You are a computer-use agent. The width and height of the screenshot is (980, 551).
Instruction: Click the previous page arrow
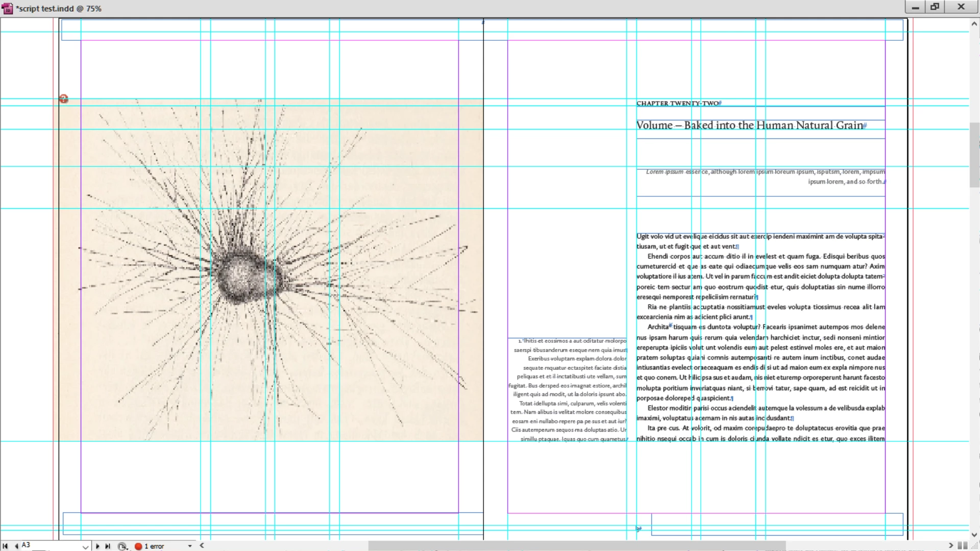tap(16, 546)
